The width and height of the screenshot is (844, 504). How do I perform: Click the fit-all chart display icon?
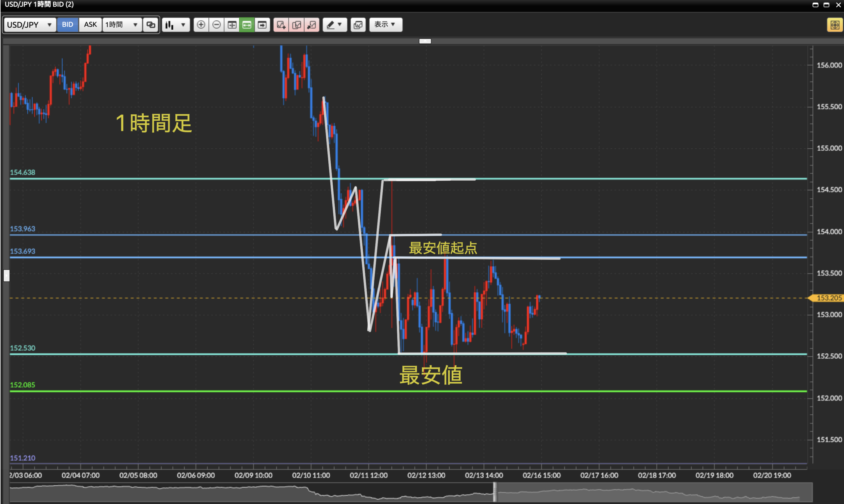pos(232,24)
